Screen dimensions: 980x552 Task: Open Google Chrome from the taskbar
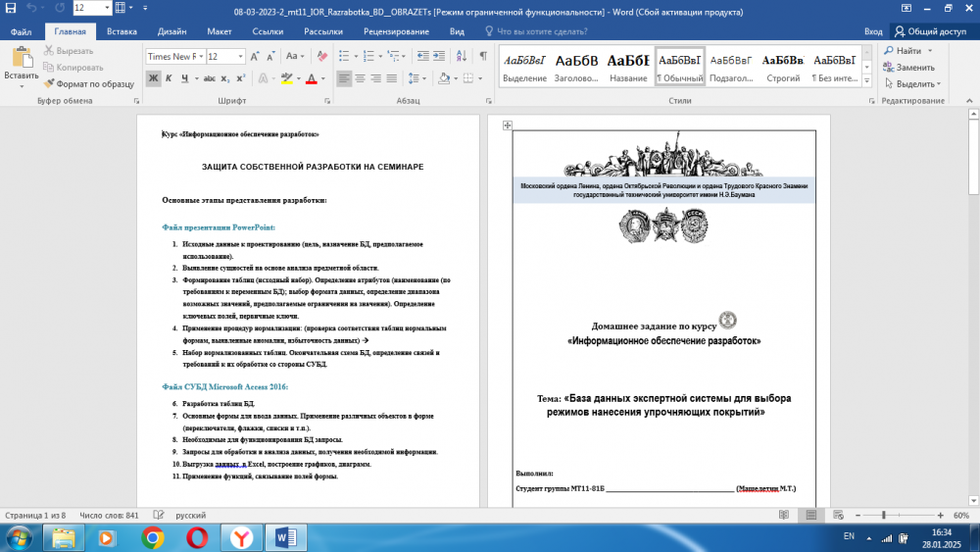[x=152, y=537]
